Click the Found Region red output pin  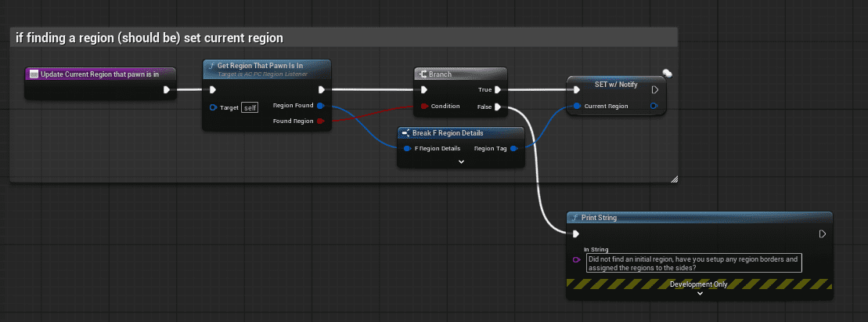[x=321, y=121]
